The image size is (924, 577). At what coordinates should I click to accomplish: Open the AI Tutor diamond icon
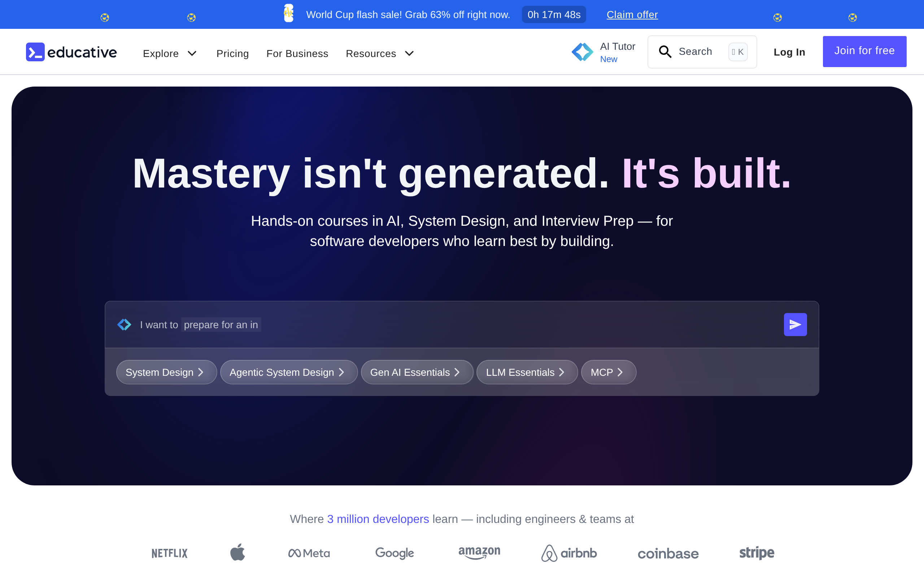(x=582, y=52)
